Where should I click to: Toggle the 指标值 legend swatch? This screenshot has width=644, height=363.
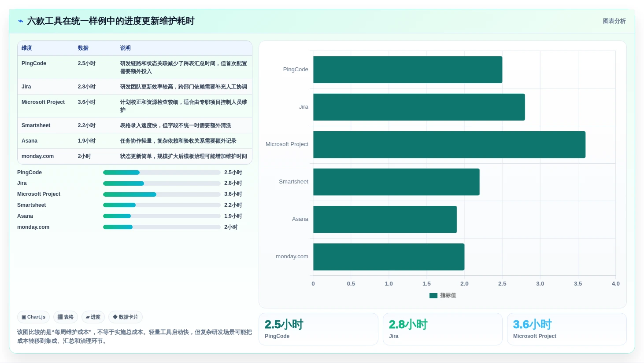tap(433, 296)
